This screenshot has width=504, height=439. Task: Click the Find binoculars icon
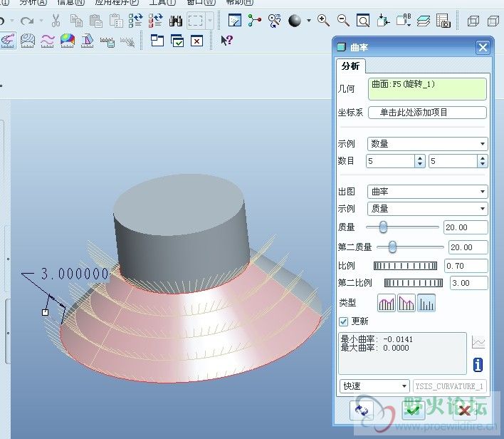176,21
